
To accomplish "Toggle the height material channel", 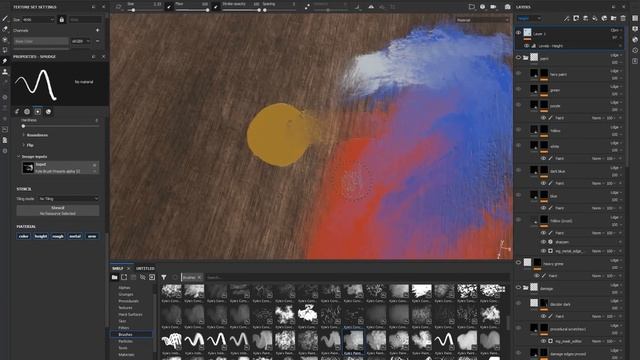I will pos(40,236).
